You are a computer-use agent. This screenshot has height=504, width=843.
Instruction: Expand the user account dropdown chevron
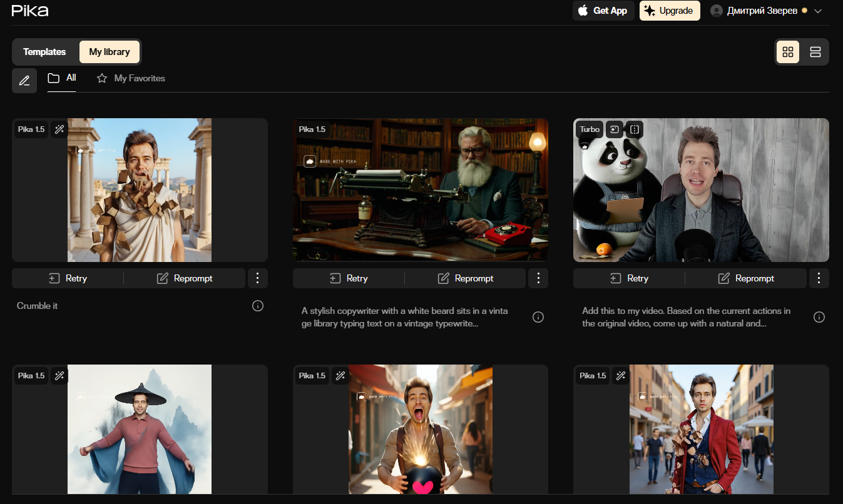(817, 11)
